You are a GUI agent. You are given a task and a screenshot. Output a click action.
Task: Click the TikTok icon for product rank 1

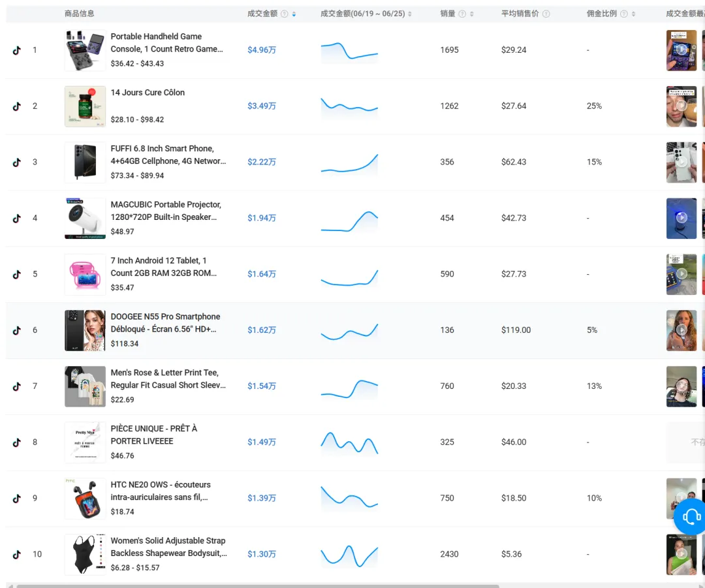coord(16,50)
